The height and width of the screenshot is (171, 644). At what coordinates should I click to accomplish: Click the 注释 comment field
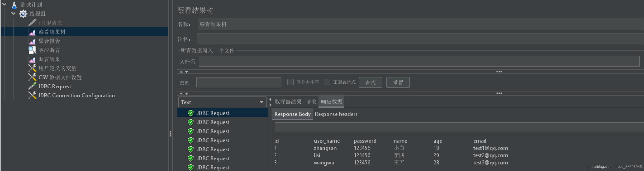[421, 39]
